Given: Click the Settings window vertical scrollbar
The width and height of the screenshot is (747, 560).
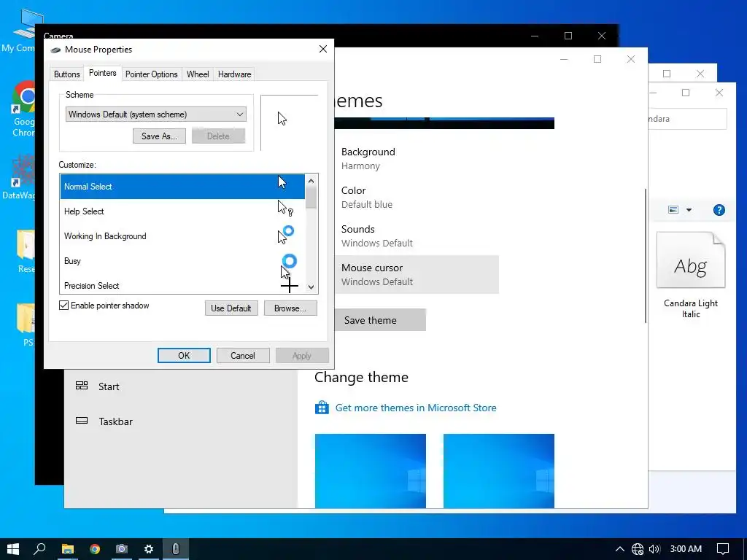Looking at the screenshot, I should pos(646,256).
